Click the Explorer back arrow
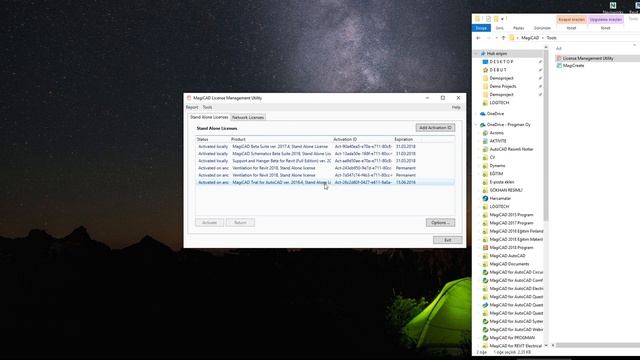Screen dimensions: 640x360 (478, 38)
